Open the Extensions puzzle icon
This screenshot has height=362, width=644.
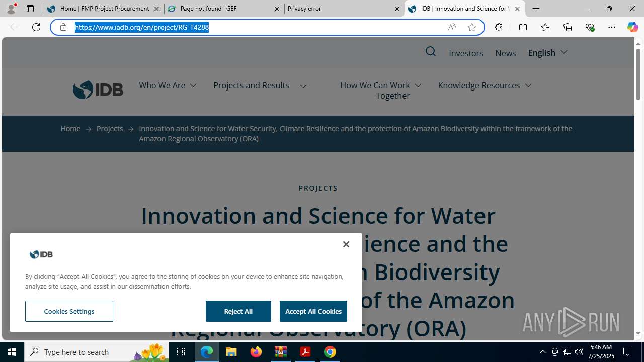tap(499, 27)
